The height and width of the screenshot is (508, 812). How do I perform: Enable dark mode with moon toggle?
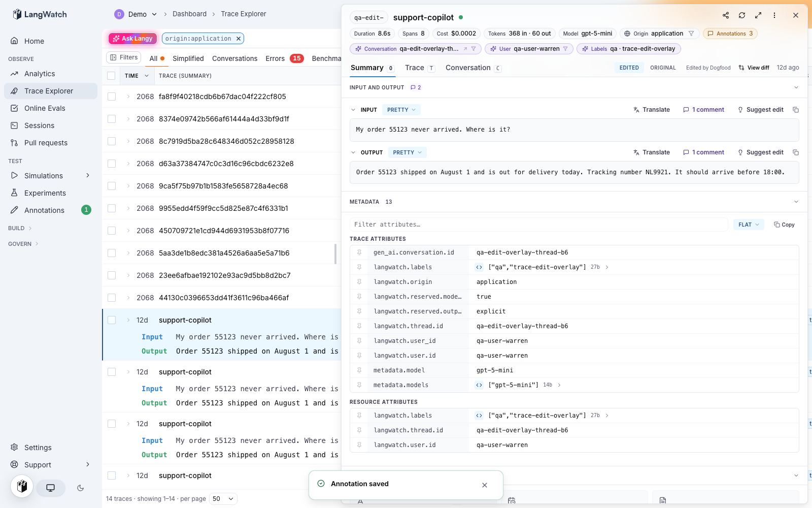coord(80,488)
